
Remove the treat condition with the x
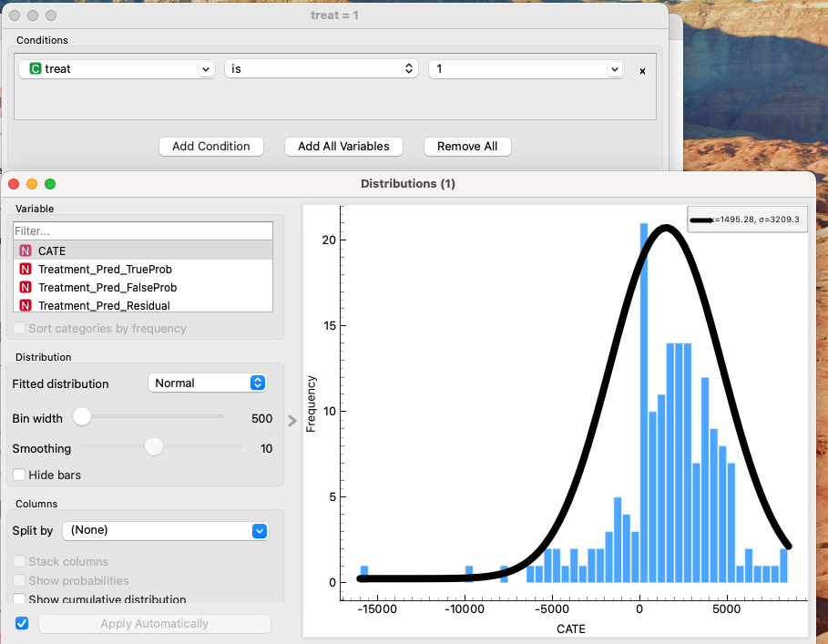click(642, 71)
